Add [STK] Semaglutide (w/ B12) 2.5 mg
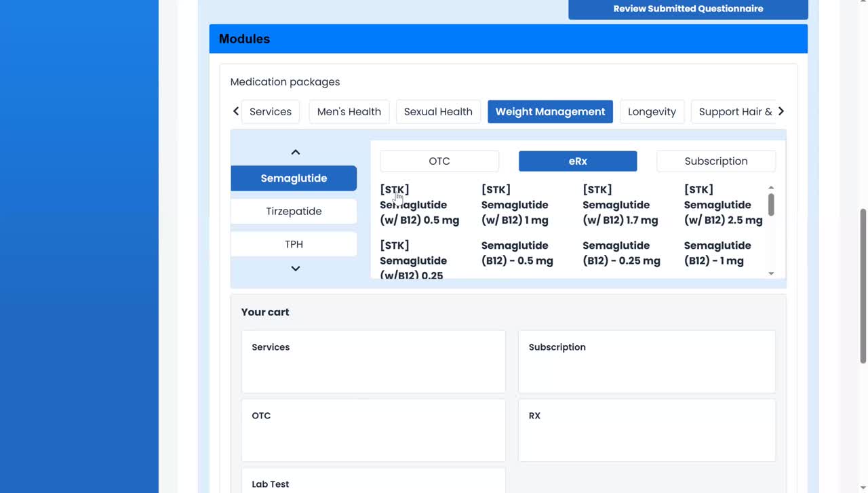 coord(723,205)
